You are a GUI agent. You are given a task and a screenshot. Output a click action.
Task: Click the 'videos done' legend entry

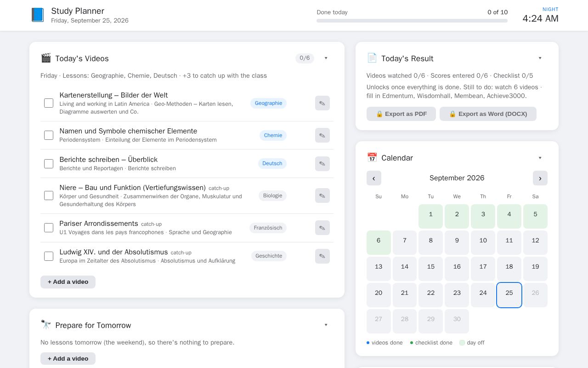(384, 343)
